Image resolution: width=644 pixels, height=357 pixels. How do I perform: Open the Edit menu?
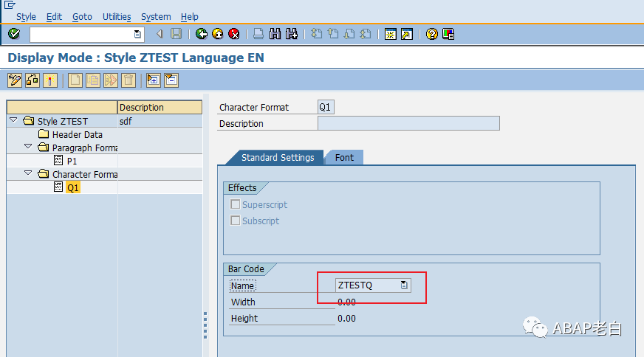pos(54,17)
